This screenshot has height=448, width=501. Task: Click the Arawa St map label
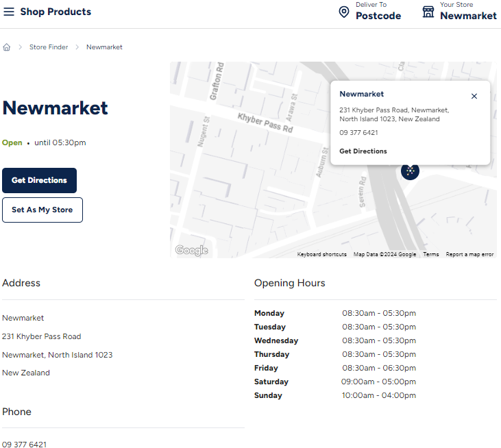[x=291, y=108]
